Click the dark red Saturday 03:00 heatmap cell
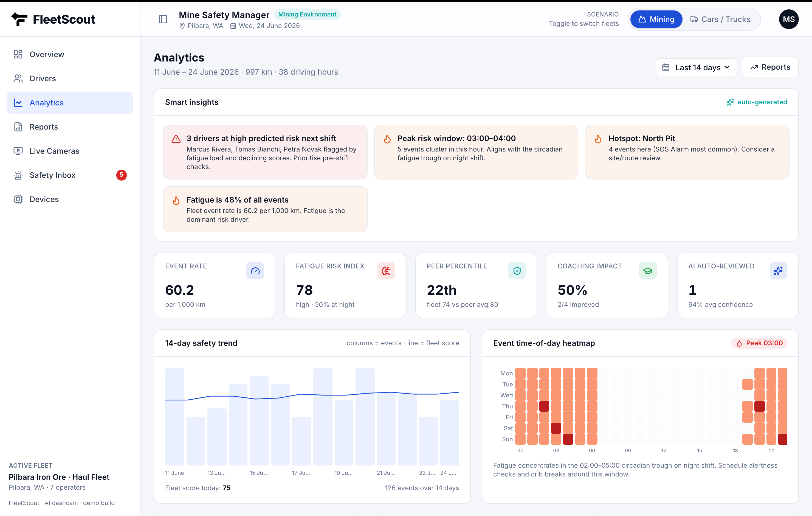 click(556, 428)
